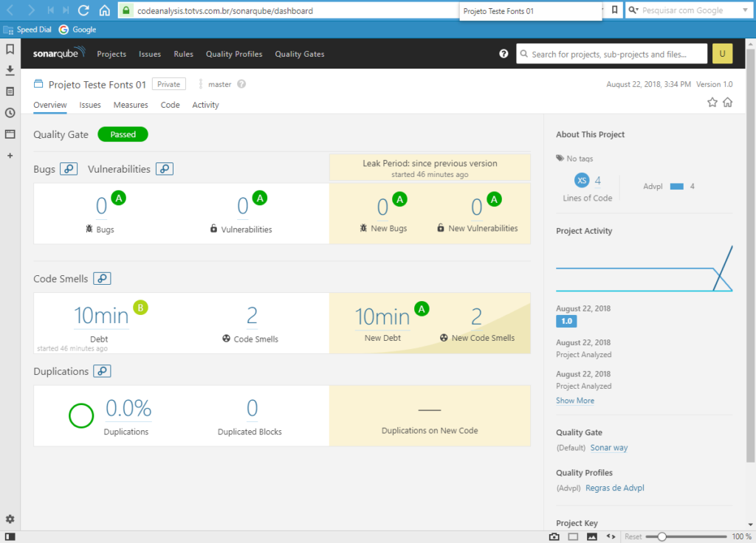Image resolution: width=756 pixels, height=543 pixels.
Task: Open the sidebar Notes panel icon
Action: (x=10, y=91)
